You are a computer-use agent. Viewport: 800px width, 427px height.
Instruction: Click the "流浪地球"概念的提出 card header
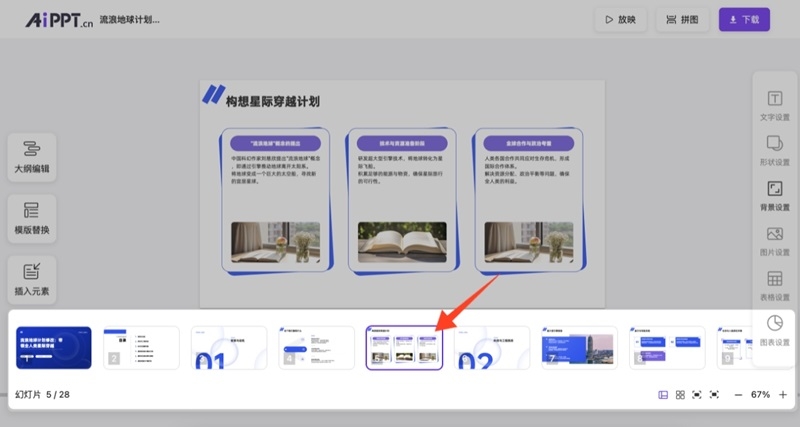pyautogui.click(x=276, y=143)
